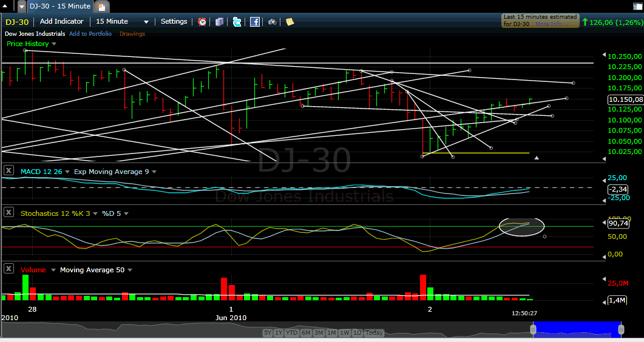
Task: Click price scale bottom arrow marker
Action: pyautogui.click(x=604, y=158)
